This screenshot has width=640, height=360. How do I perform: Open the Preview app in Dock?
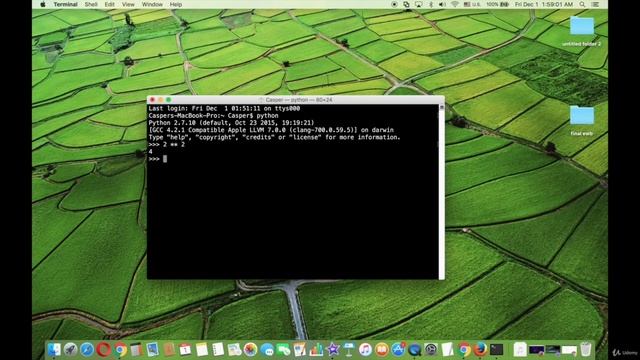[153, 349]
